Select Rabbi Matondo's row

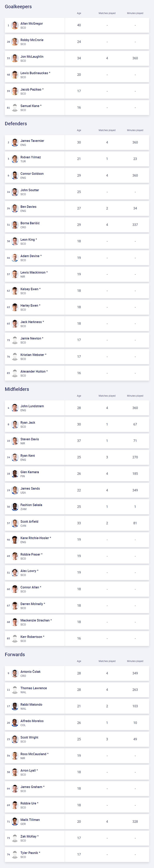(77, 706)
